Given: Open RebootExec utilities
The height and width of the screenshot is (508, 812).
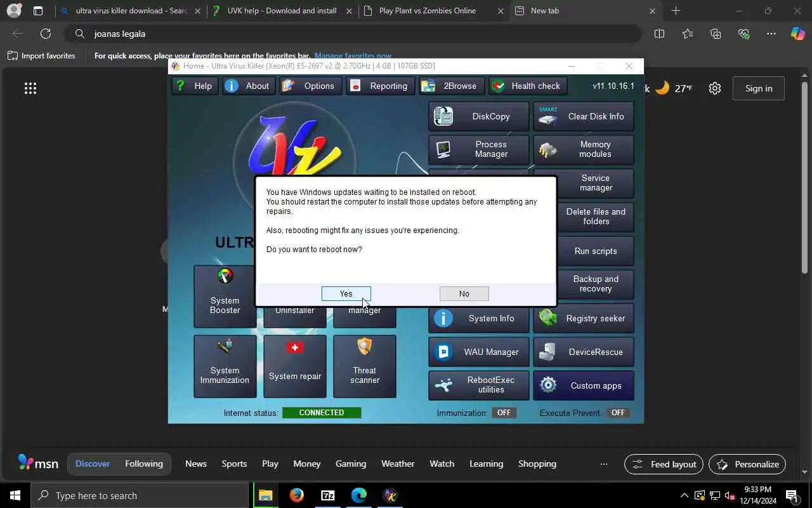Looking at the screenshot, I should 478,385.
